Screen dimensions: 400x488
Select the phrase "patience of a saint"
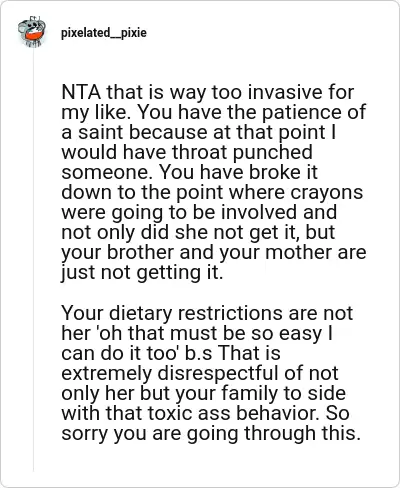click(213, 122)
